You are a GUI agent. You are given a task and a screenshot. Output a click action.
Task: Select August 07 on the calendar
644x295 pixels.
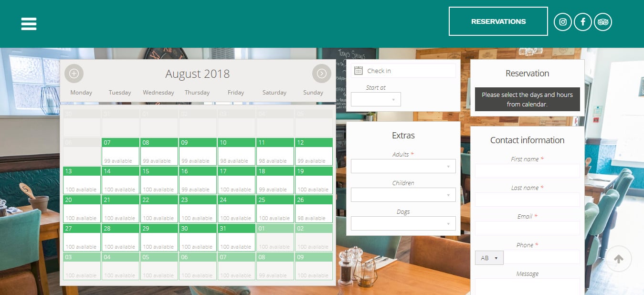pos(120,152)
